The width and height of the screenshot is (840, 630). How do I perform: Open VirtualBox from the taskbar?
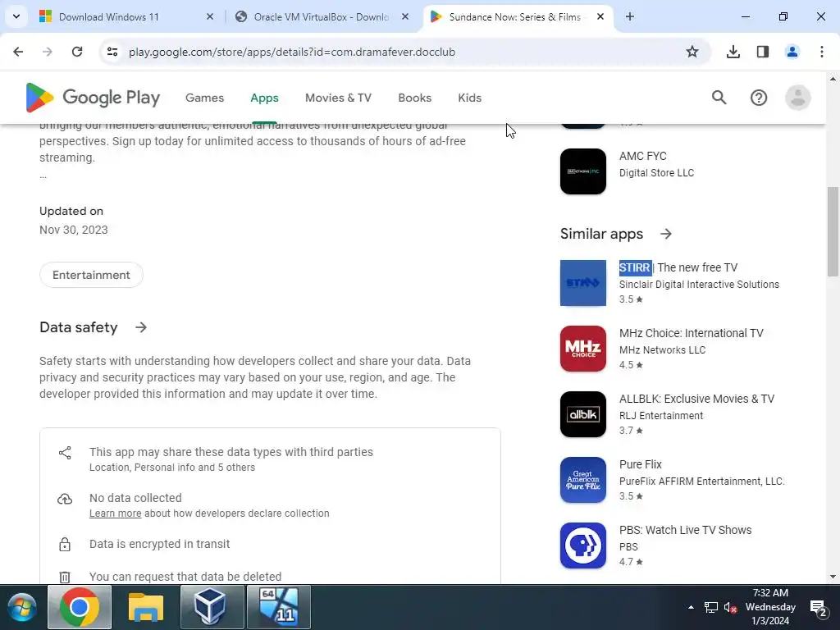212,607
